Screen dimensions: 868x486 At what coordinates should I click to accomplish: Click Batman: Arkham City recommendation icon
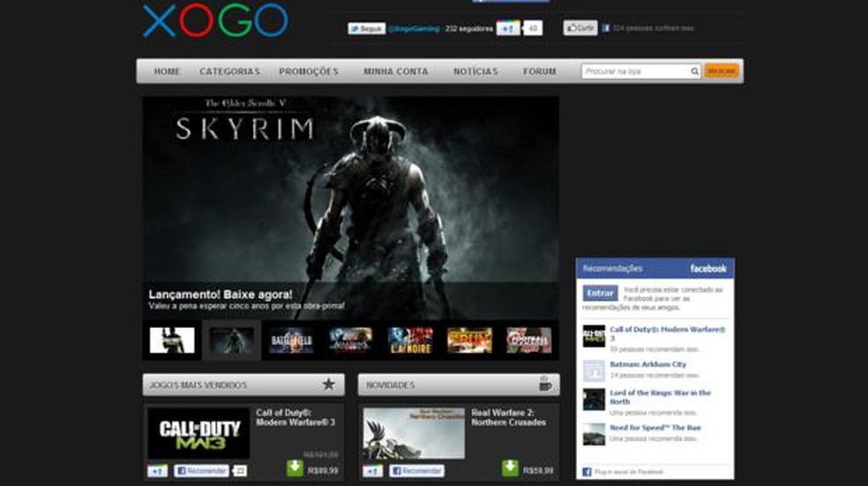pyautogui.click(x=594, y=370)
